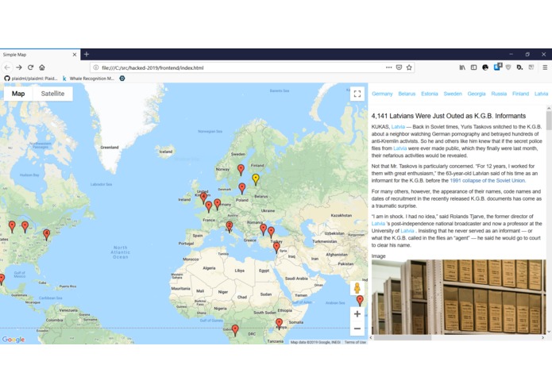Viewport: 552px width, 392px height.
Task: Open the 1991 collapse of Soviet Union link
Action: point(487,181)
